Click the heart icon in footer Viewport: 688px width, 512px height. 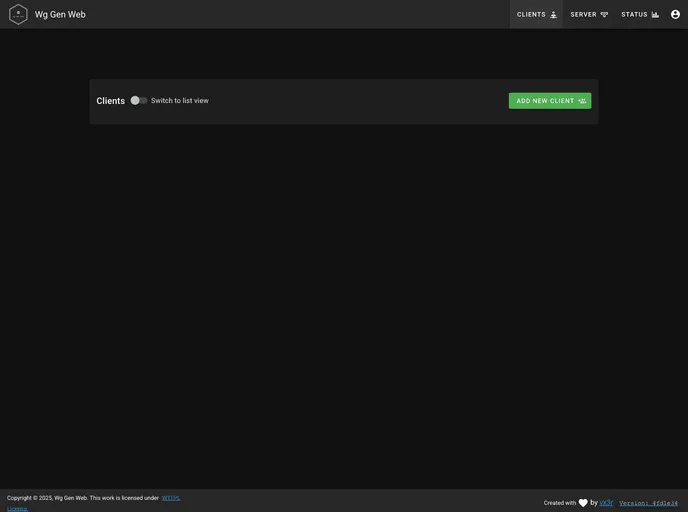583,503
